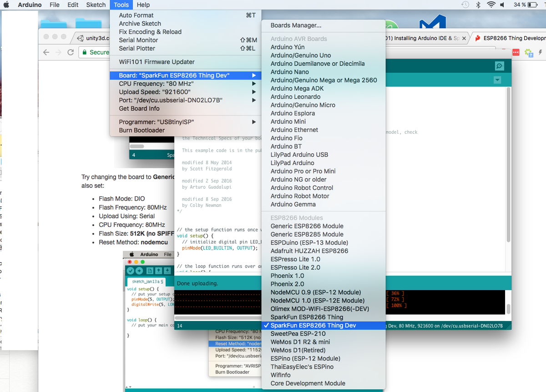This screenshot has height=392, width=546.
Task: Open the Help menu
Action: point(143,5)
